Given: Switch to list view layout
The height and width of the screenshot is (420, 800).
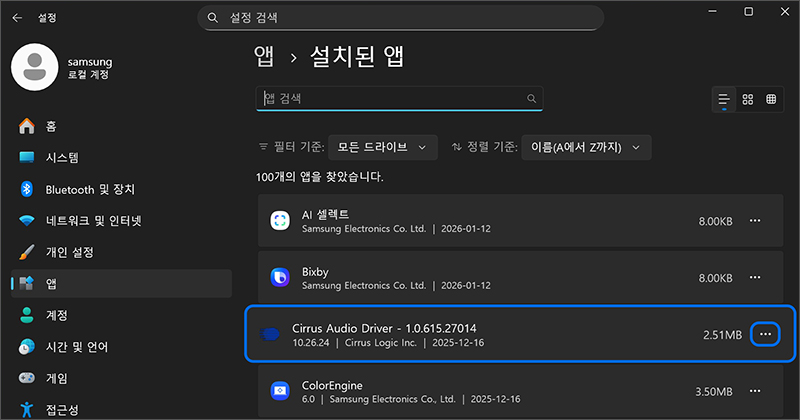Looking at the screenshot, I should pyautogui.click(x=724, y=99).
